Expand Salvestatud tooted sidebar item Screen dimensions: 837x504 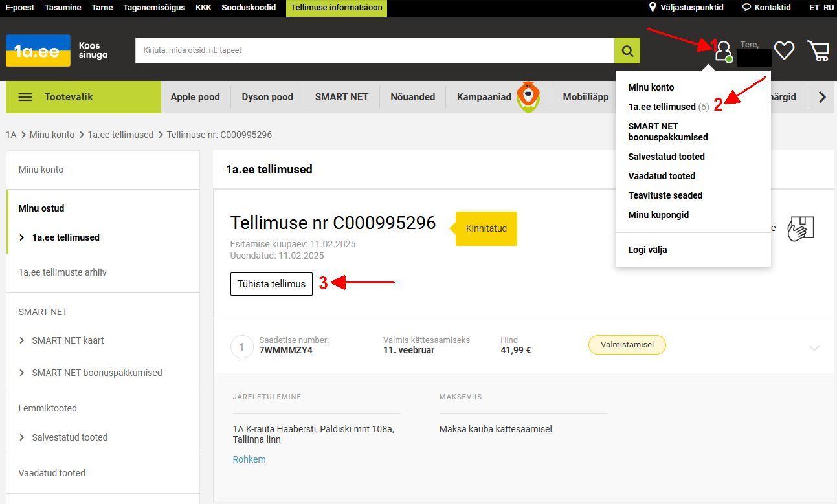coord(63,437)
